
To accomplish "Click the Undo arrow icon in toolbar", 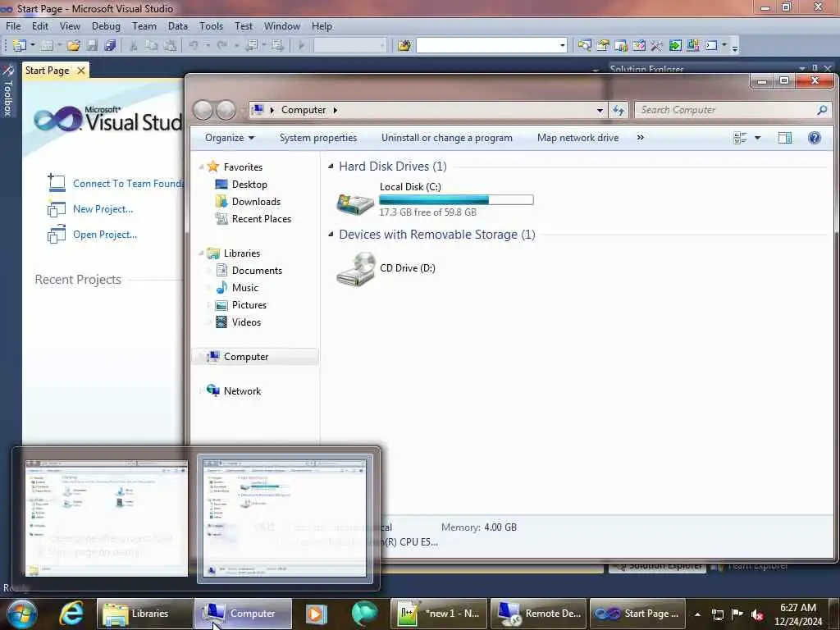I will point(194,46).
